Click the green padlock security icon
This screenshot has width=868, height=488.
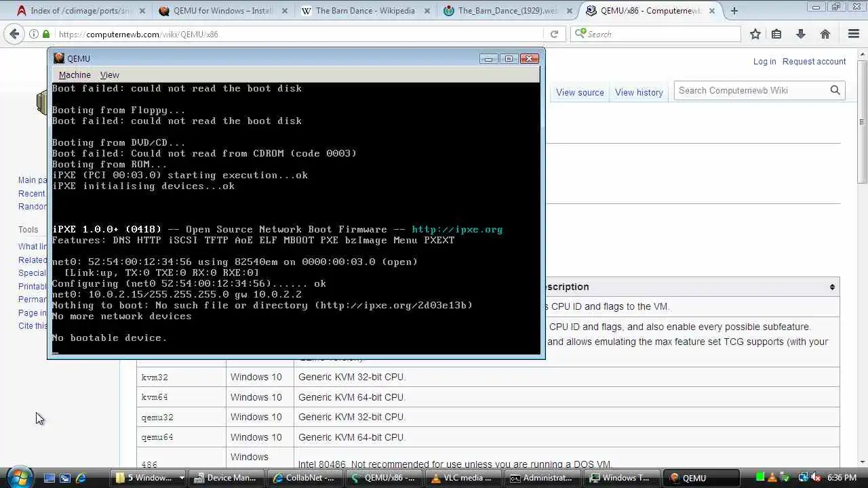(x=46, y=34)
